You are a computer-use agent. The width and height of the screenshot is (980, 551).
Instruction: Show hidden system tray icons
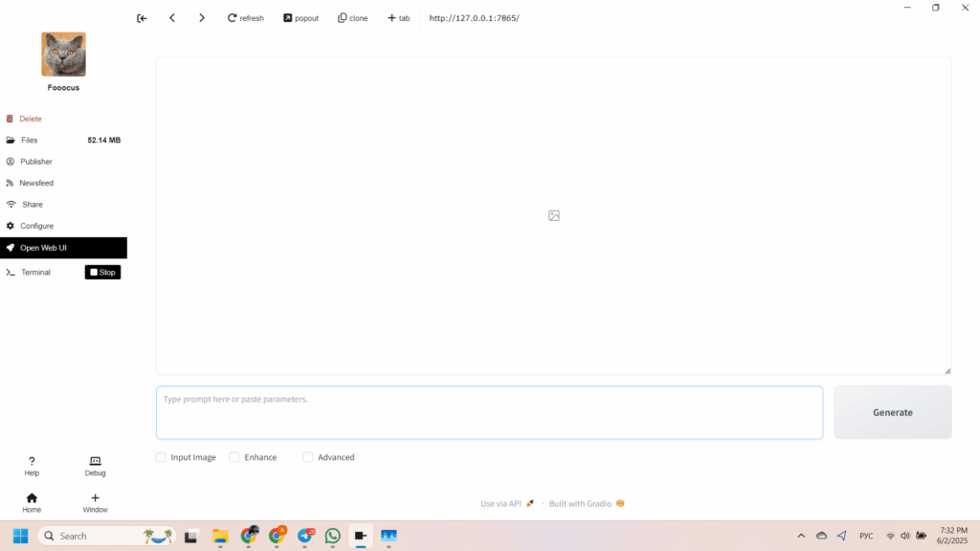point(801,536)
